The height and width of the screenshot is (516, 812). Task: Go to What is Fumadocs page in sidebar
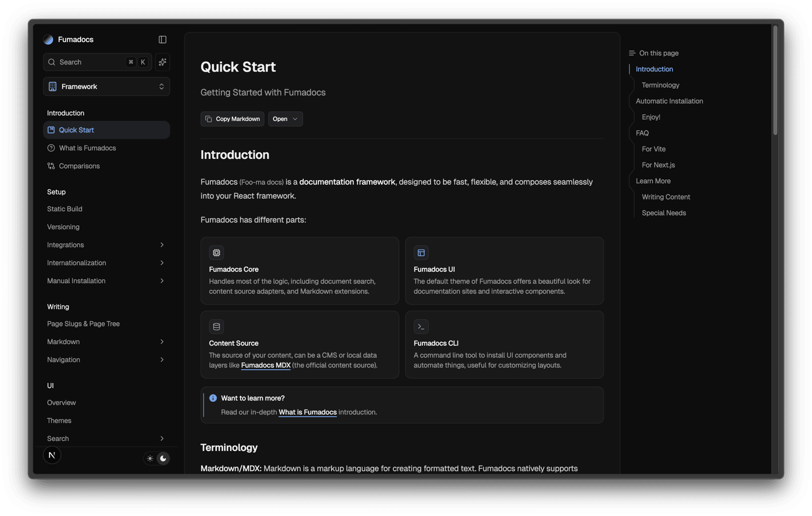87,148
